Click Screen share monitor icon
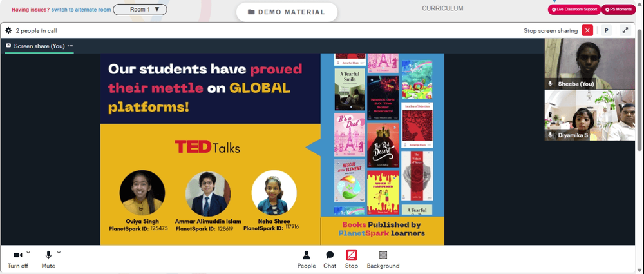The width and height of the screenshot is (644, 274). (x=8, y=46)
